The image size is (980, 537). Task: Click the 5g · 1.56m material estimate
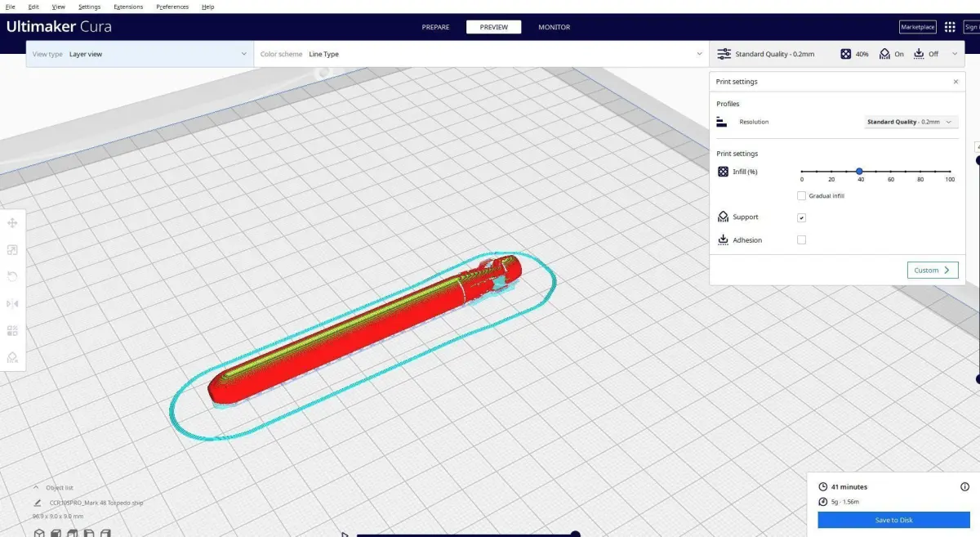point(845,502)
